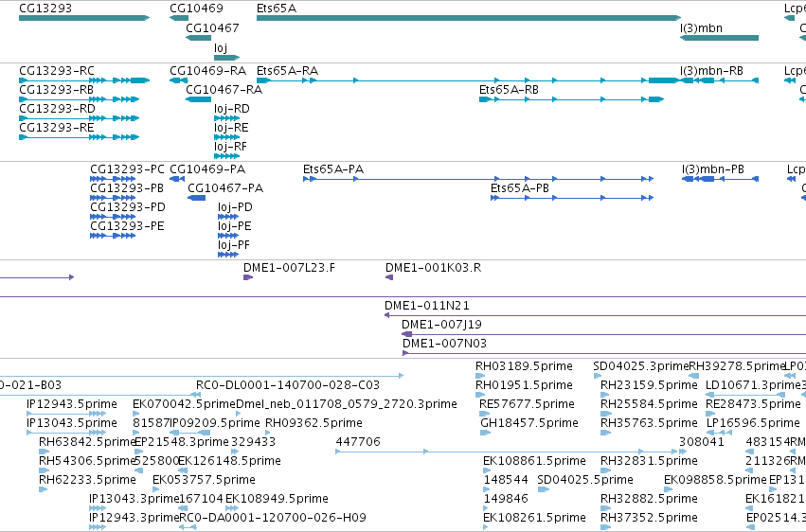Click transcript loj-RF
Screen dimensions: 806x532
click(226, 156)
